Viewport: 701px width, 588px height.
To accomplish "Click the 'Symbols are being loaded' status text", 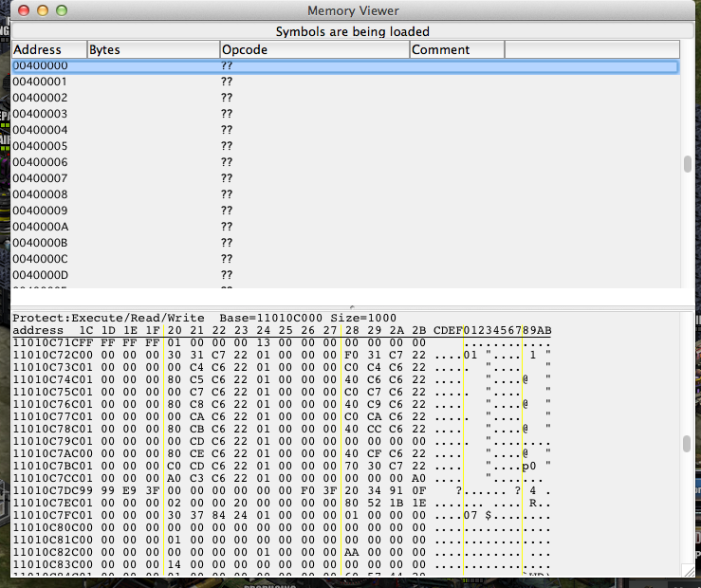I will coord(352,31).
